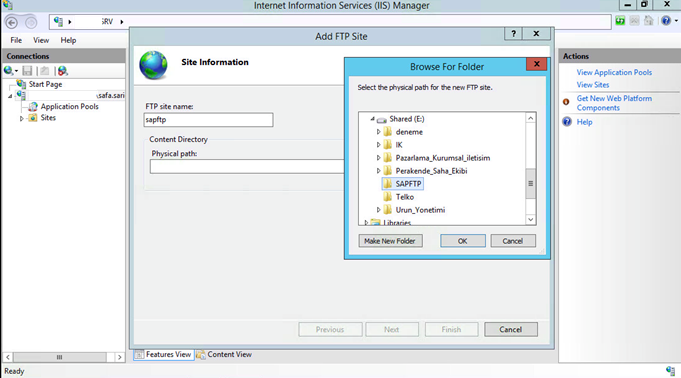Click the Up folder icon in Connections toolbar
The image size is (681, 378).
(x=44, y=70)
